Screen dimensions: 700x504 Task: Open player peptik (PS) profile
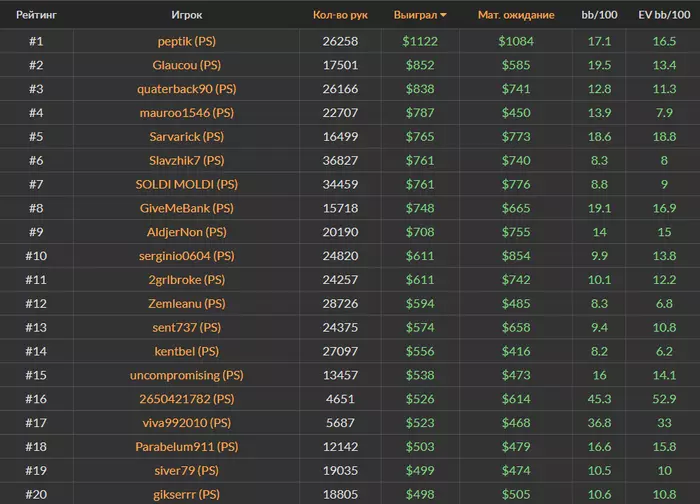click(x=187, y=41)
